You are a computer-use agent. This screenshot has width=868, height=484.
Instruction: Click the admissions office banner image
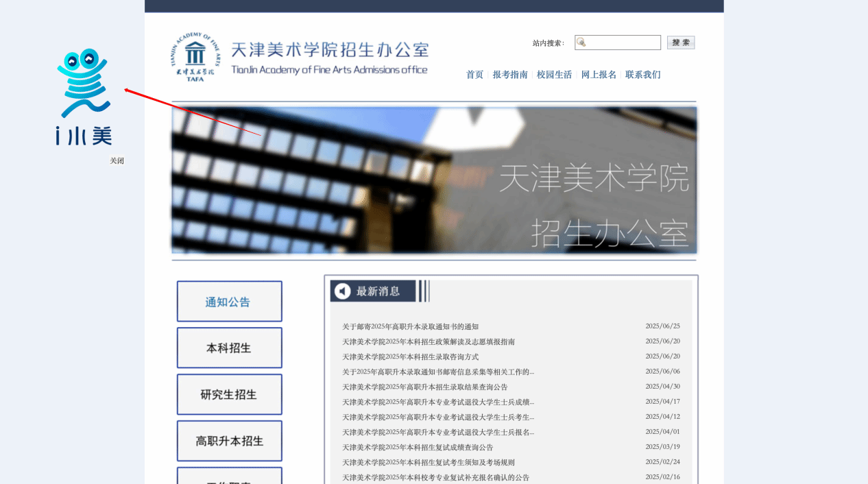click(x=433, y=180)
